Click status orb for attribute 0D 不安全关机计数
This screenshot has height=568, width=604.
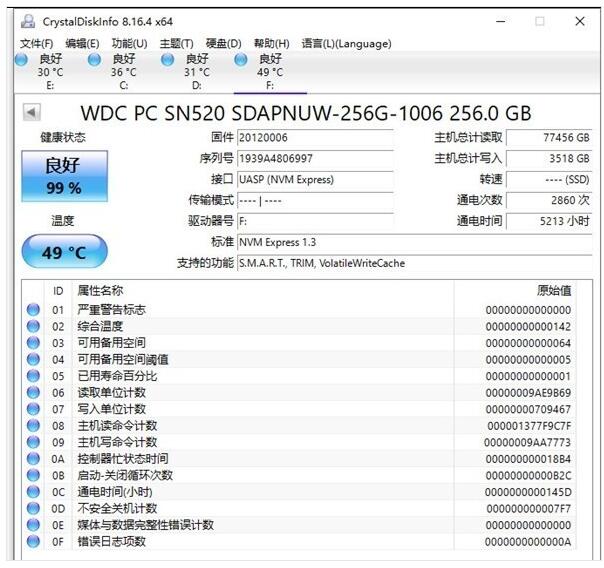tap(34, 508)
